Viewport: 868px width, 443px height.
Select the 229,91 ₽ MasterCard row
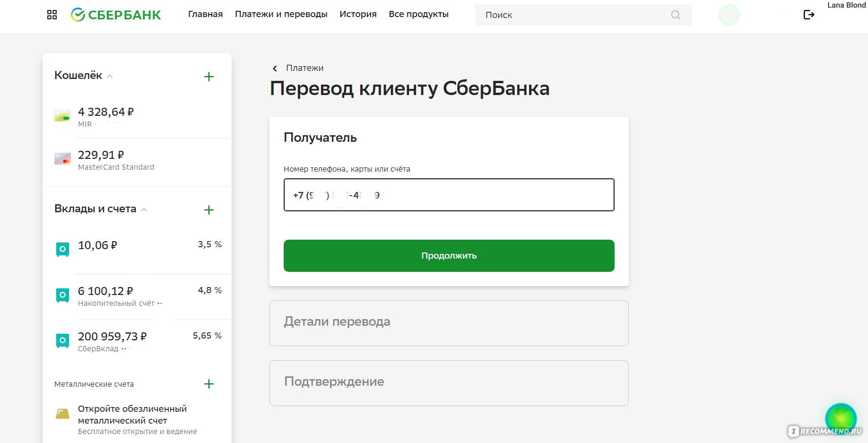[137, 160]
